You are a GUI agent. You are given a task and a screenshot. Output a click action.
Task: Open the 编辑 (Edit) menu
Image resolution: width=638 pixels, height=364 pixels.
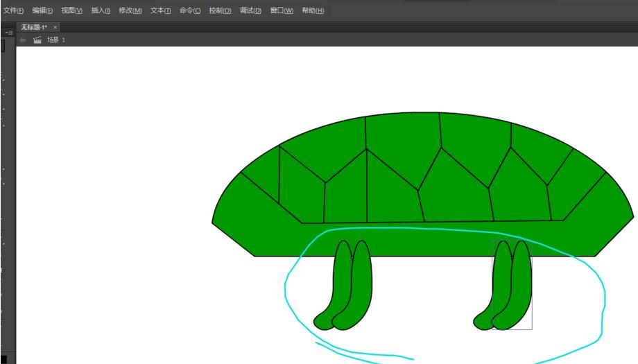42,10
